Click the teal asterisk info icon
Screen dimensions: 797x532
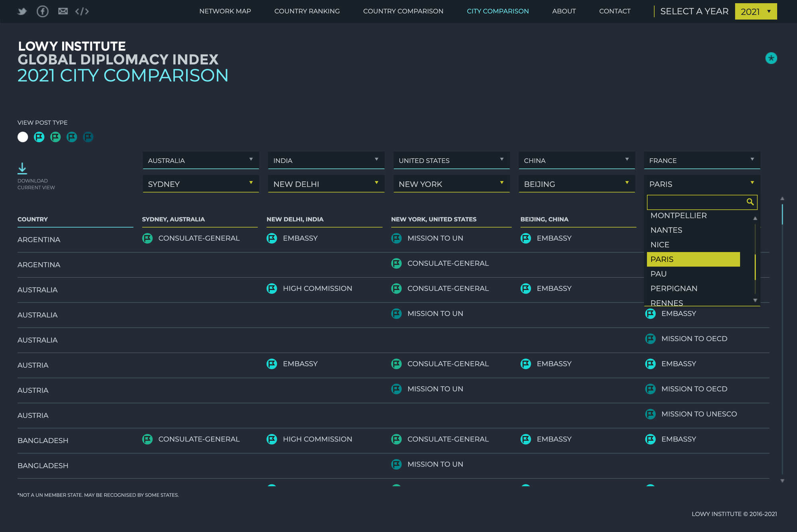pyautogui.click(x=771, y=58)
